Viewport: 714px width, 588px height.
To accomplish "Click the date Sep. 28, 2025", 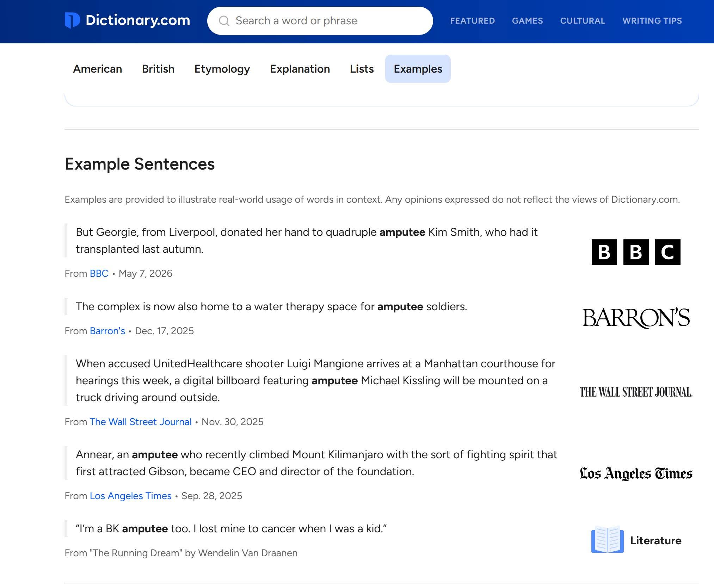I will pos(211,496).
